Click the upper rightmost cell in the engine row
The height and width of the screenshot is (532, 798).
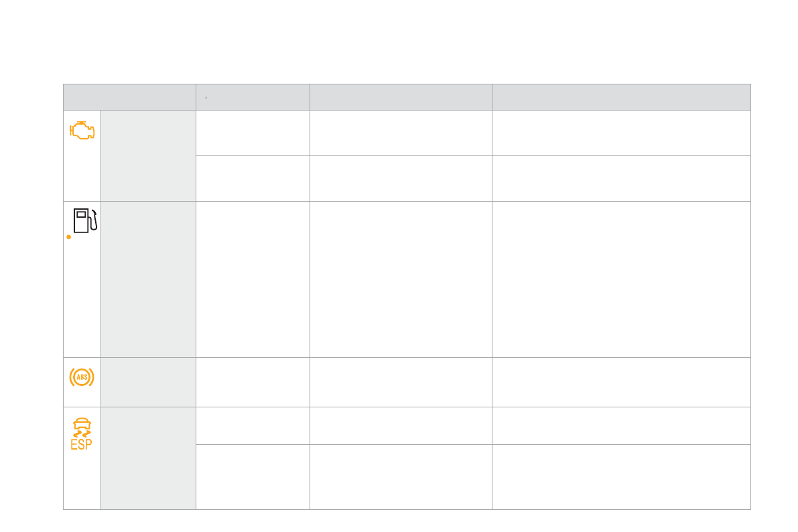pos(621,133)
